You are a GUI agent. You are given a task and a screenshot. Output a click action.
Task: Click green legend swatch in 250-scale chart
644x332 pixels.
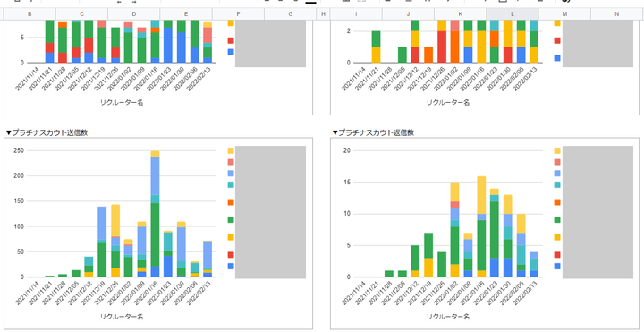231,220
